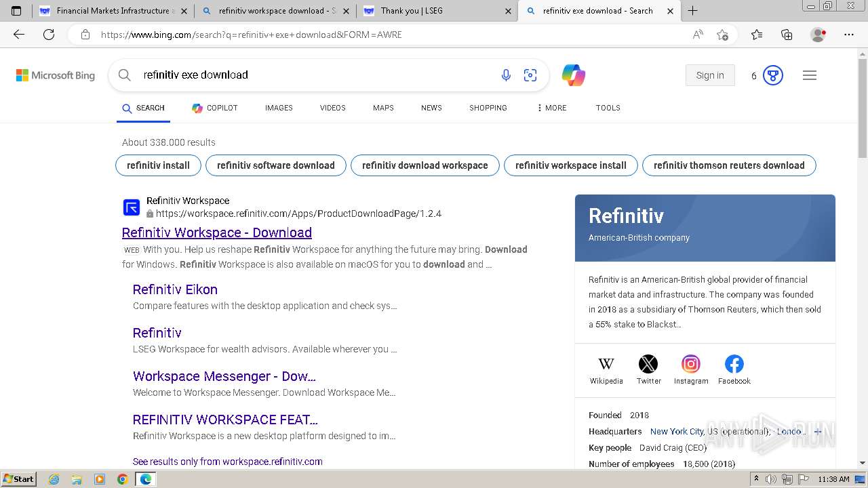Add this page to favorites star icon

pos(722,35)
